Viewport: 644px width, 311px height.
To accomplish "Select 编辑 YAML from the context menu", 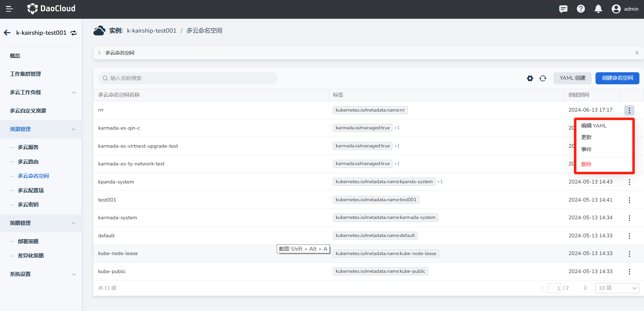I will [x=594, y=126].
